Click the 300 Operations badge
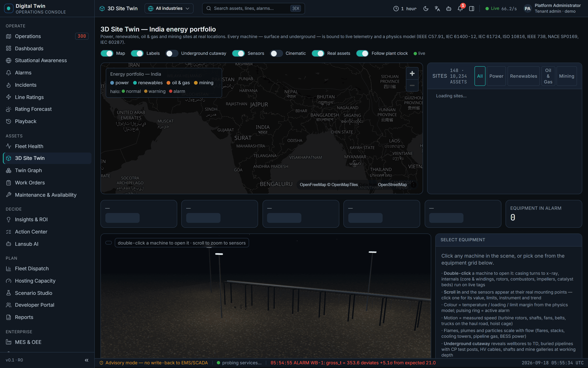This screenshot has width=588, height=368. point(82,36)
